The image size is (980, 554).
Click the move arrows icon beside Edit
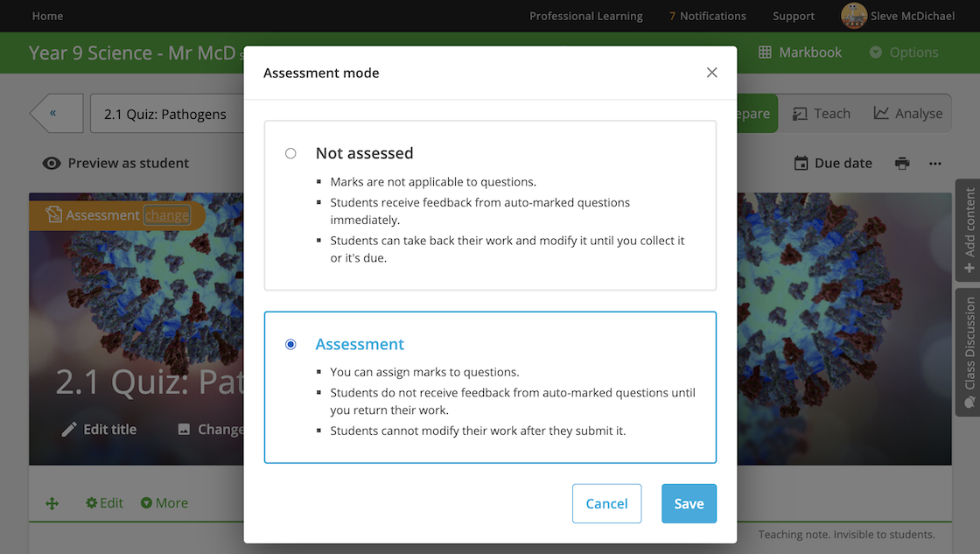(x=52, y=503)
